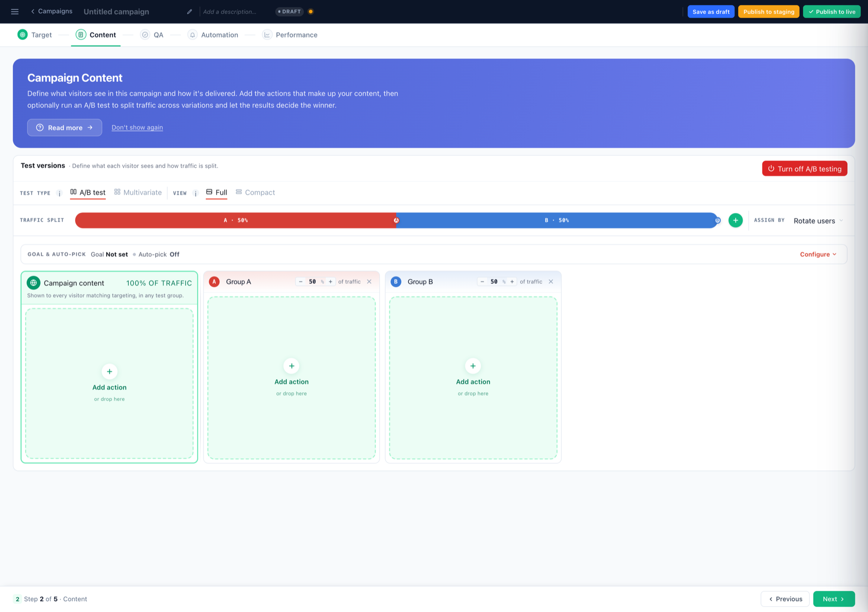Viewport: 868px width, 612px height.
Task: Open the QA step tab
Action: tap(152, 35)
